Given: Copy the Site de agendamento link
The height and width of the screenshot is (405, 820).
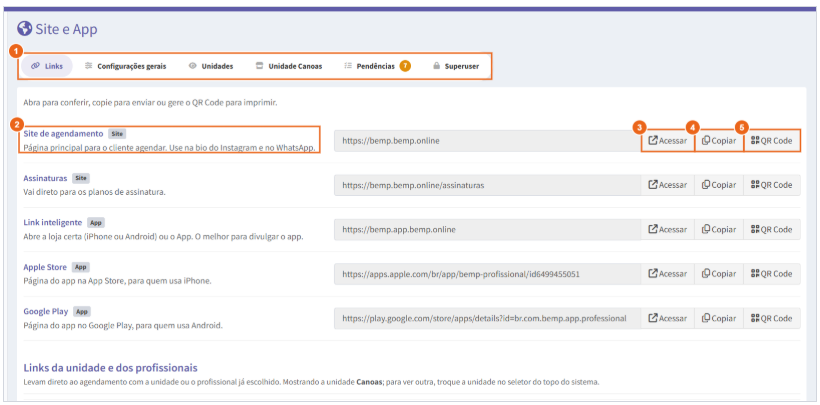Looking at the screenshot, I should click(x=719, y=141).
